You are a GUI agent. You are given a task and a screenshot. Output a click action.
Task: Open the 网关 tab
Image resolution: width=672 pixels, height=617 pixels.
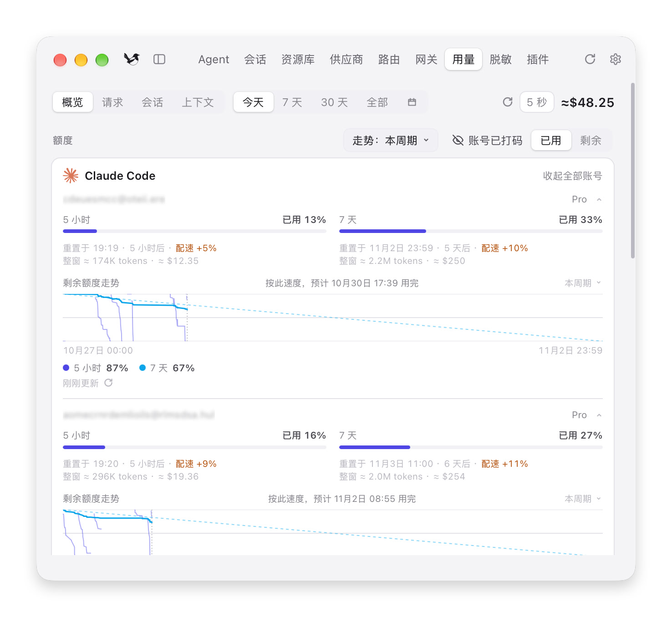click(x=426, y=59)
